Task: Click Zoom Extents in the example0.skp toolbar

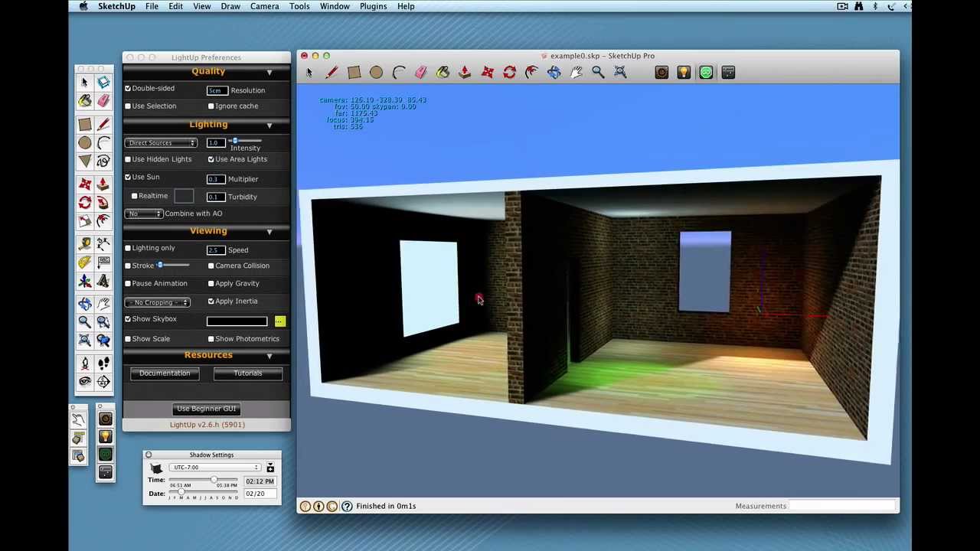Action: pos(620,72)
